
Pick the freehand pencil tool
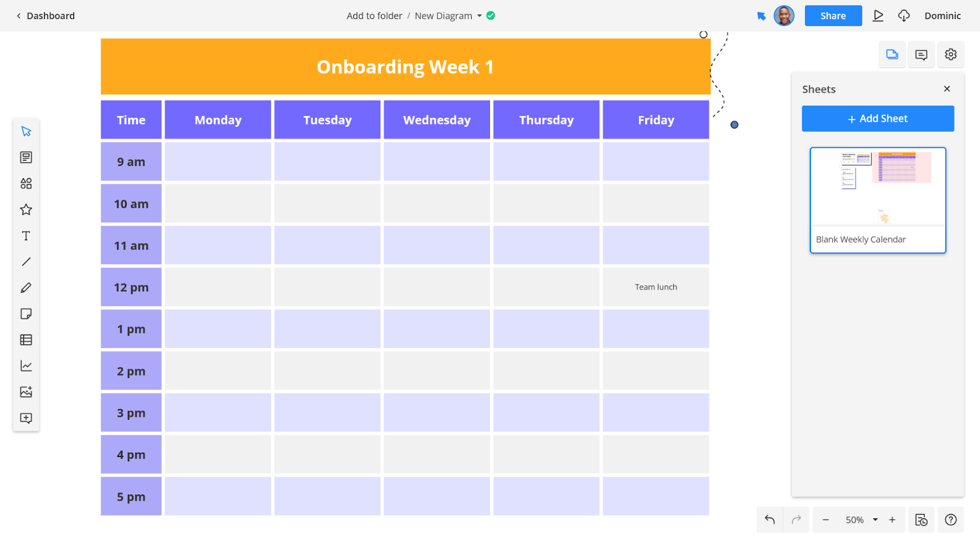pos(26,288)
